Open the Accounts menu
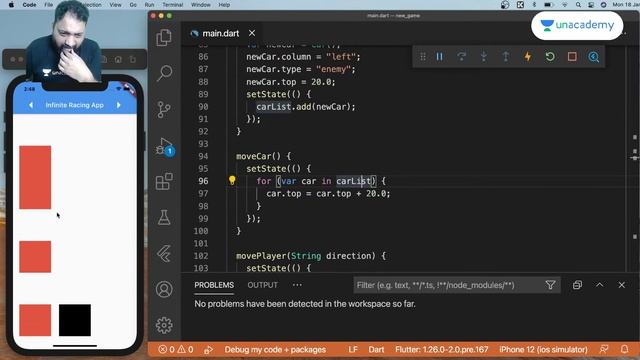 [x=164, y=289]
